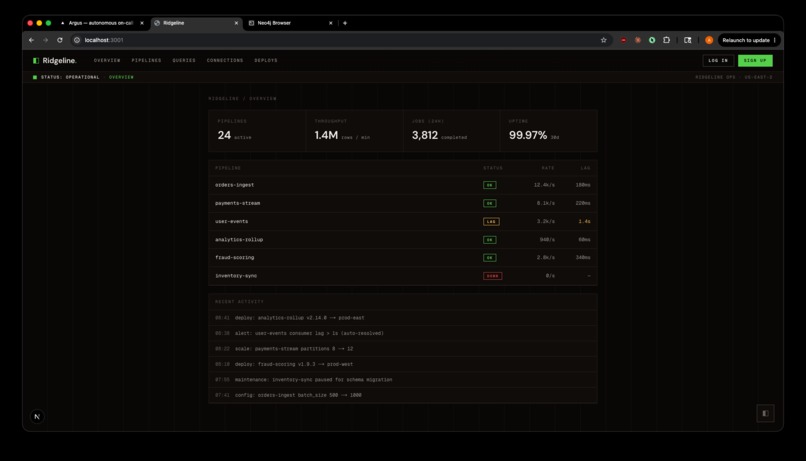Select the Ridgeline browser tab
Viewport: 806px width, 461px height.
point(196,23)
